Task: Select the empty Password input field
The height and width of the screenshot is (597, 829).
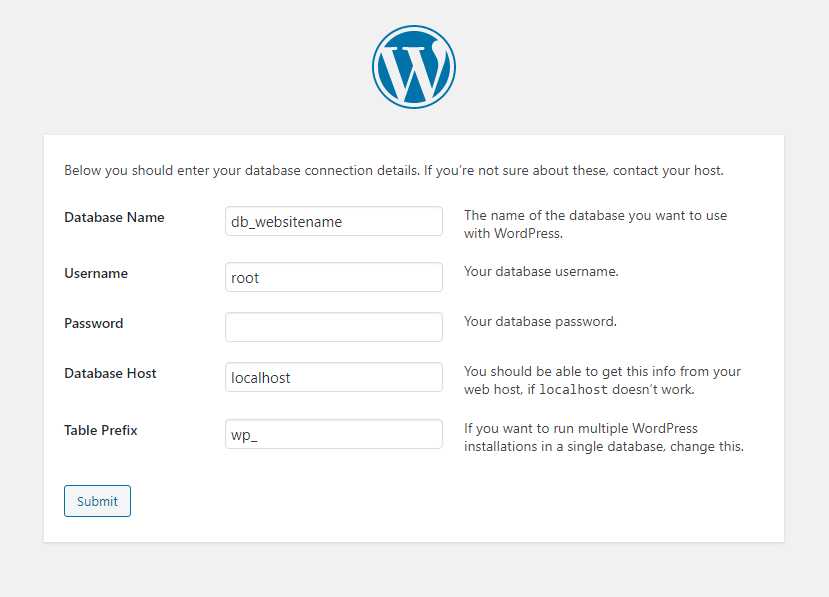Action: (x=334, y=327)
